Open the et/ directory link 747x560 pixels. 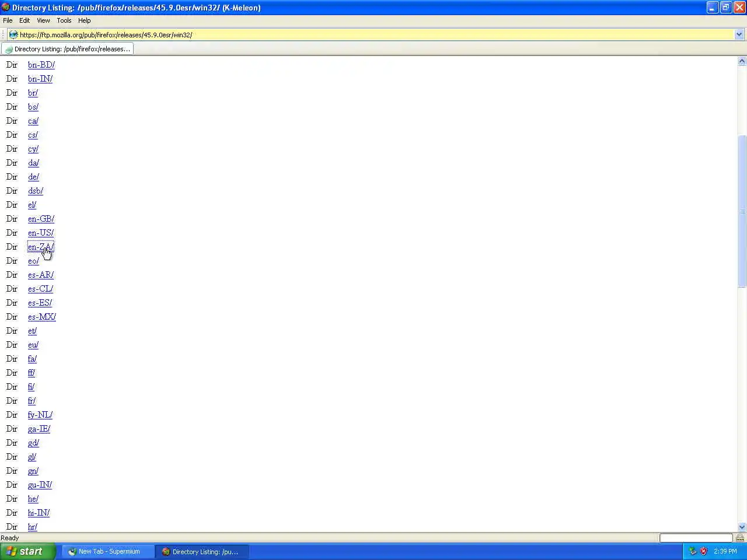32,331
